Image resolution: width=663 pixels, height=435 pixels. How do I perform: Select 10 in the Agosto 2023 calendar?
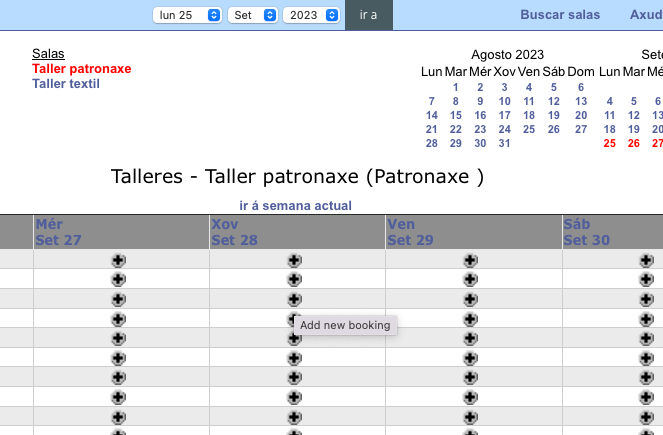(x=504, y=101)
